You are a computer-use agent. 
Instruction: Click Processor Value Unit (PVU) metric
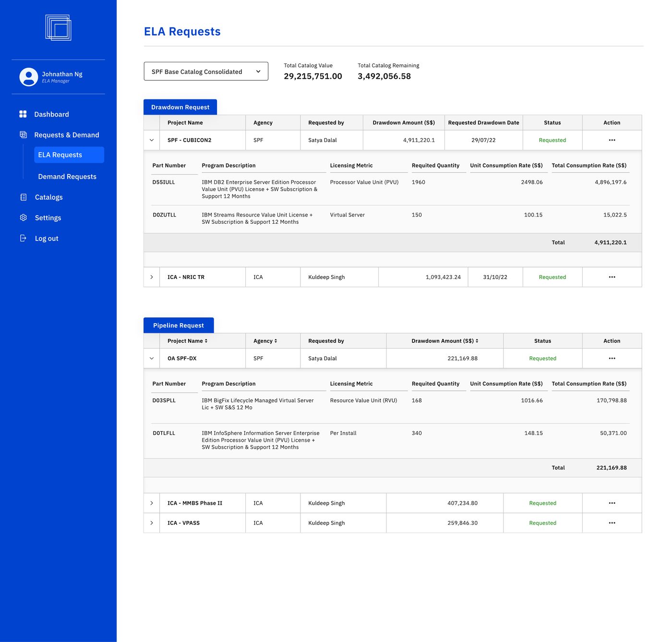point(364,182)
